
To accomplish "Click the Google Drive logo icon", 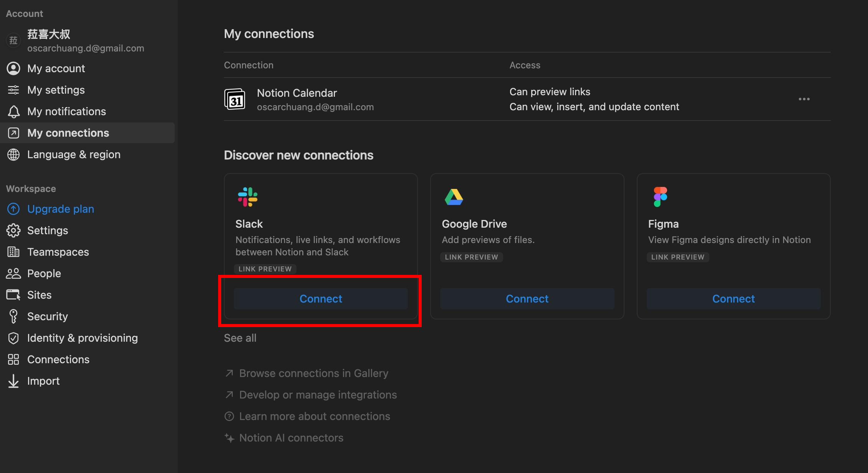I will coord(454,197).
